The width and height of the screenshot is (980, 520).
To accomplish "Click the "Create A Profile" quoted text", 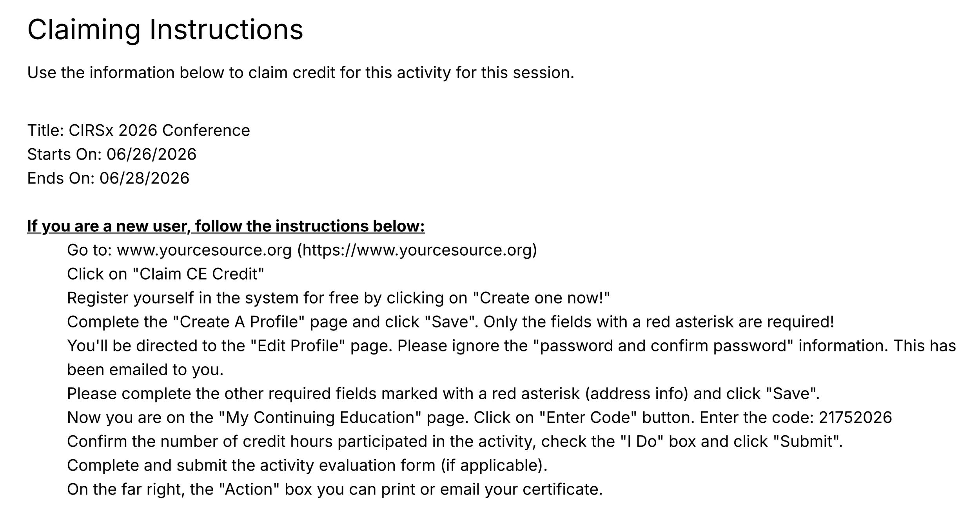I will pos(239,322).
